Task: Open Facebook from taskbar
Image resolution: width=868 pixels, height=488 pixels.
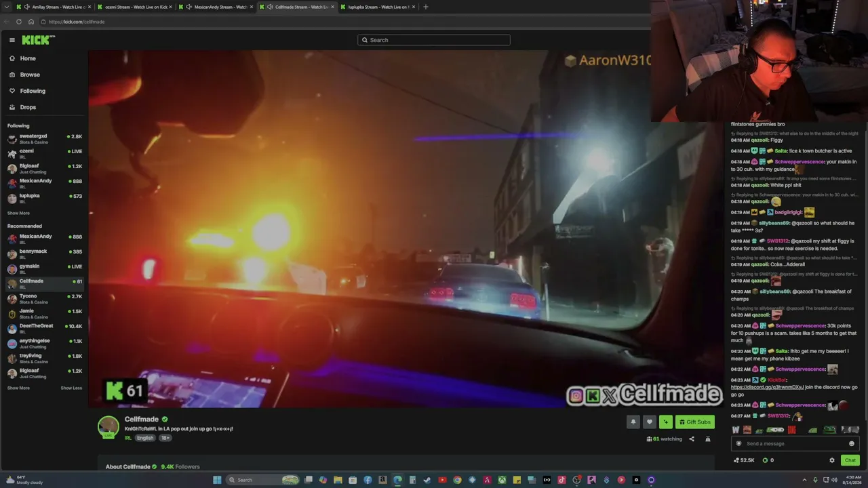Action: coord(368,480)
